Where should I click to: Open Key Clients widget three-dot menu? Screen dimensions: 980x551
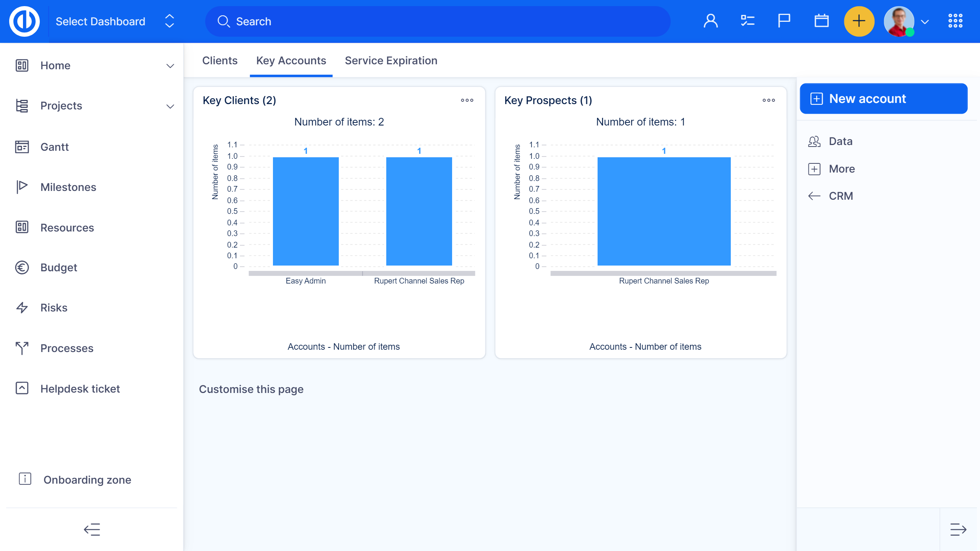[x=467, y=100]
